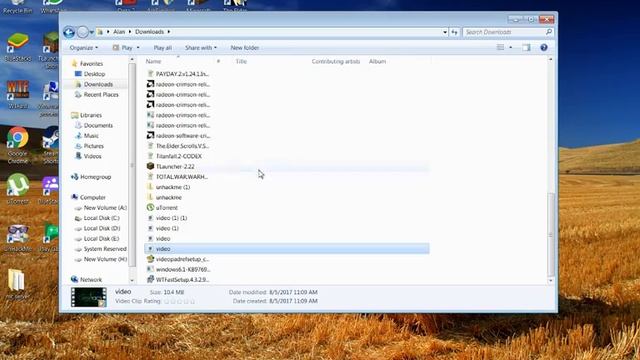Screen dimensions: 640x360
Task: Click the Back navigation arrow
Action: click(x=69, y=32)
